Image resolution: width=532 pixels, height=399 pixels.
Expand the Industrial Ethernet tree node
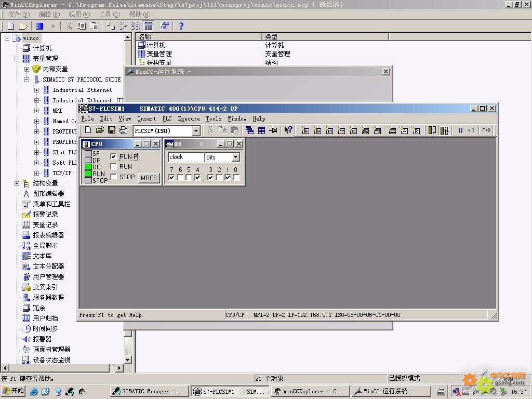click(37, 90)
